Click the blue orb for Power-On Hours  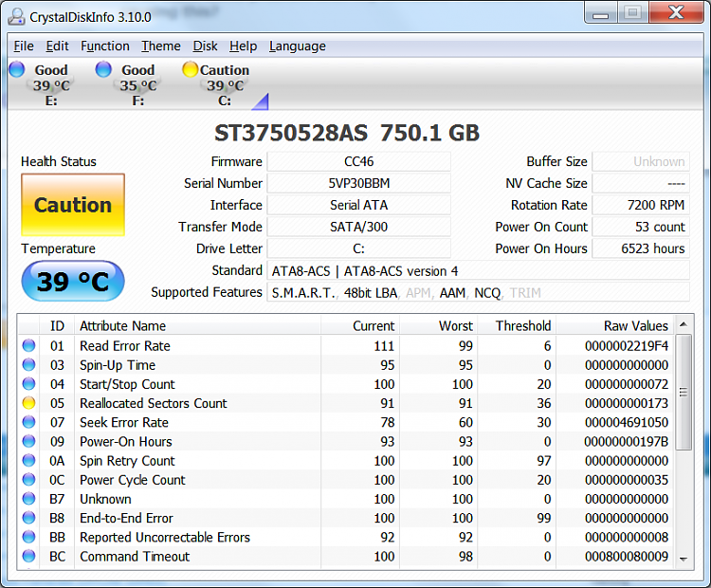tap(28, 441)
